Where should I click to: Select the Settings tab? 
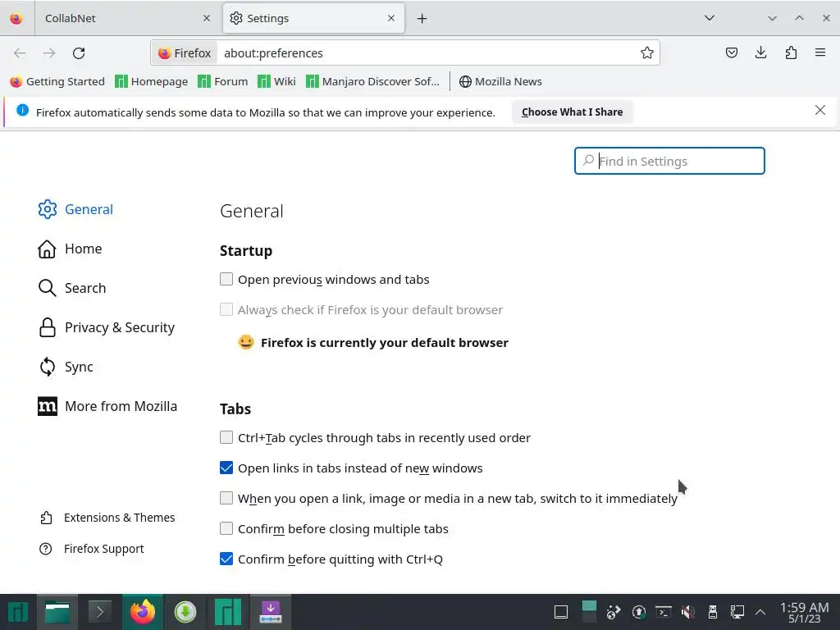click(313, 18)
